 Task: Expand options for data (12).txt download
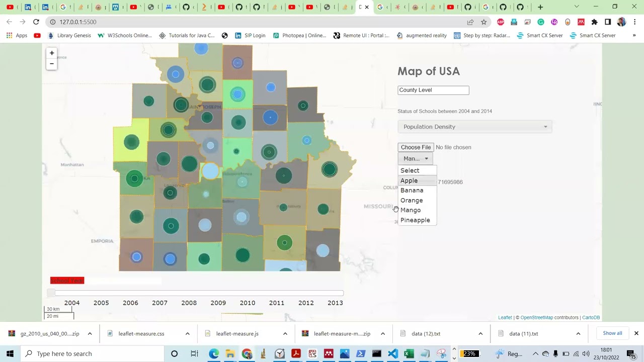(480, 333)
